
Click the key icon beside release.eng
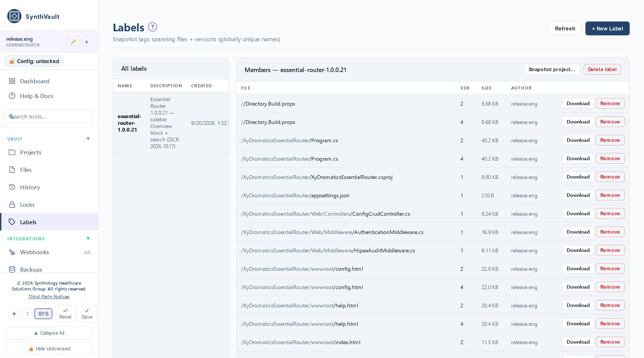[74, 42]
